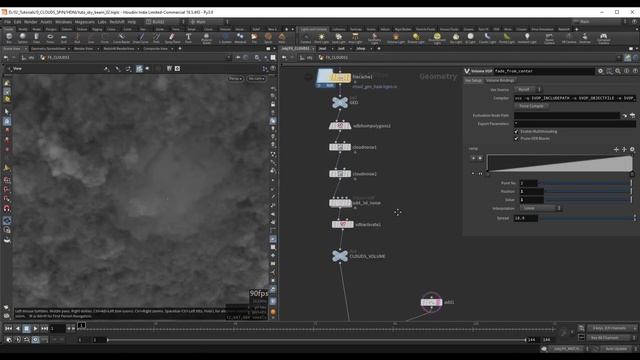640x360 pixels.
Task: Search parameters with the magnifier icon
Action: click(x=618, y=71)
